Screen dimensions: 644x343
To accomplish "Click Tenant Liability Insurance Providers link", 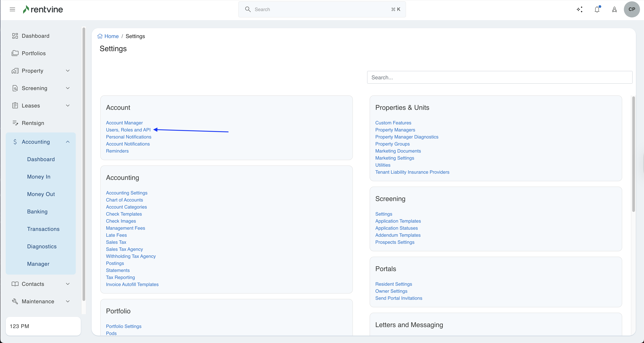I will pos(412,172).
